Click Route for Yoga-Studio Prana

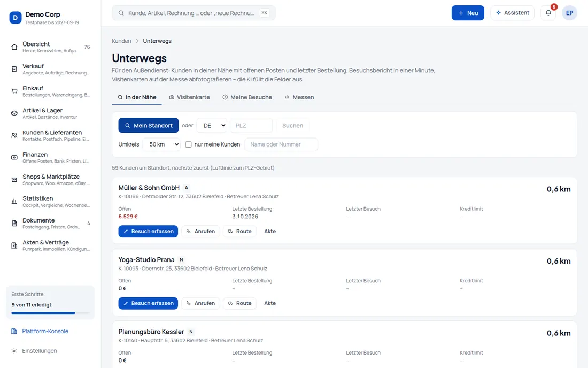(x=239, y=303)
